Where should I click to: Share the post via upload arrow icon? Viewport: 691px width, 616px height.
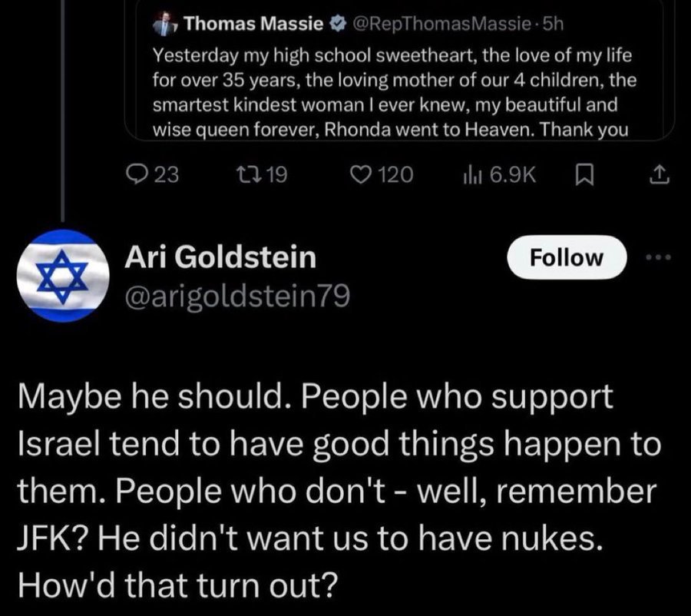pos(660,174)
